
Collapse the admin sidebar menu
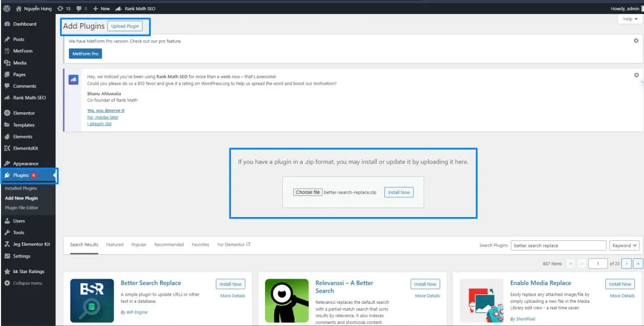point(28,283)
